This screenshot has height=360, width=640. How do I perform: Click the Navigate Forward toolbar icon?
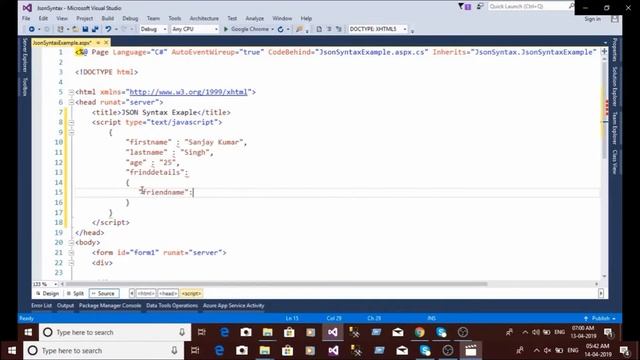[47, 29]
